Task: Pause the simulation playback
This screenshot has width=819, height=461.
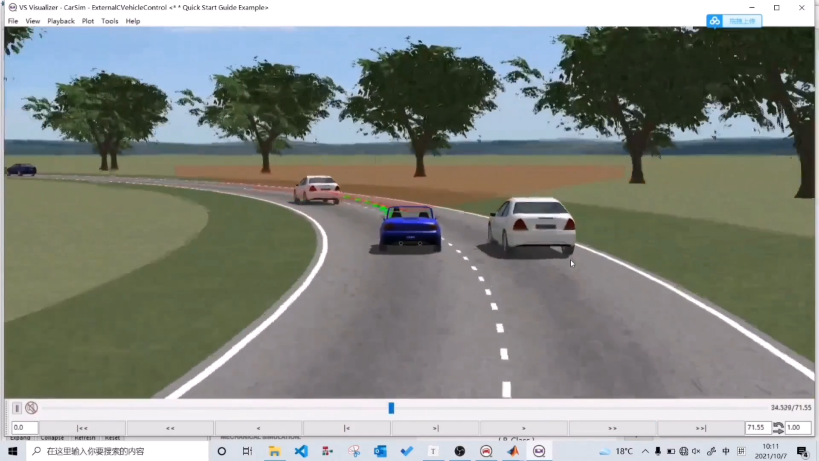Action: 17,408
